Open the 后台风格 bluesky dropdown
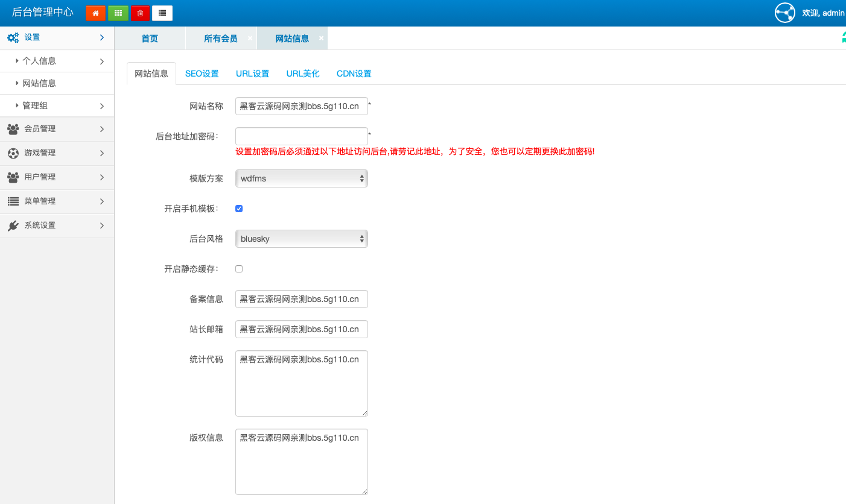The image size is (846, 504). [x=301, y=239]
